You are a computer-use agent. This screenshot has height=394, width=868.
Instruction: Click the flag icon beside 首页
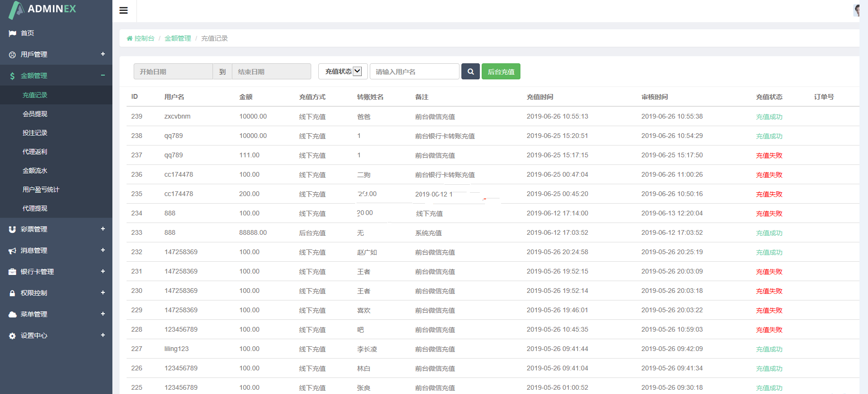(x=12, y=34)
